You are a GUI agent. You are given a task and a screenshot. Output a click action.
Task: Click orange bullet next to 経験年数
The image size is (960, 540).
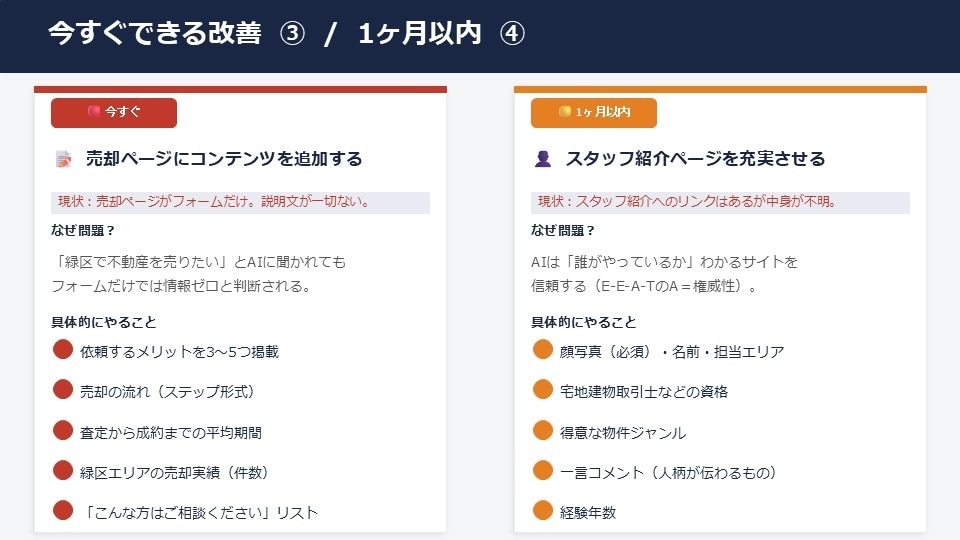542,510
